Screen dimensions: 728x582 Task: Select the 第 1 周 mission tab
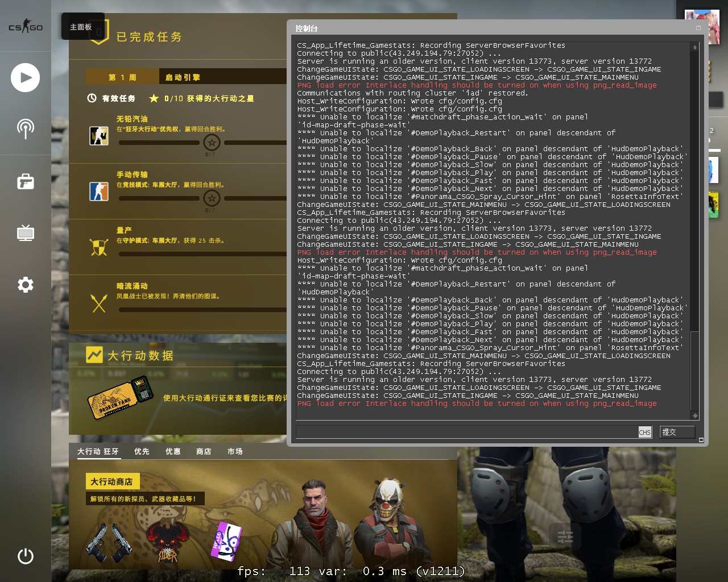coord(122,77)
